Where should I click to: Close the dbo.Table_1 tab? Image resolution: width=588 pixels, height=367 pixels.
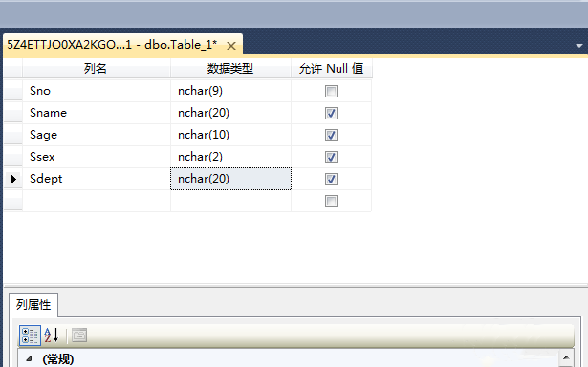pyautogui.click(x=231, y=46)
